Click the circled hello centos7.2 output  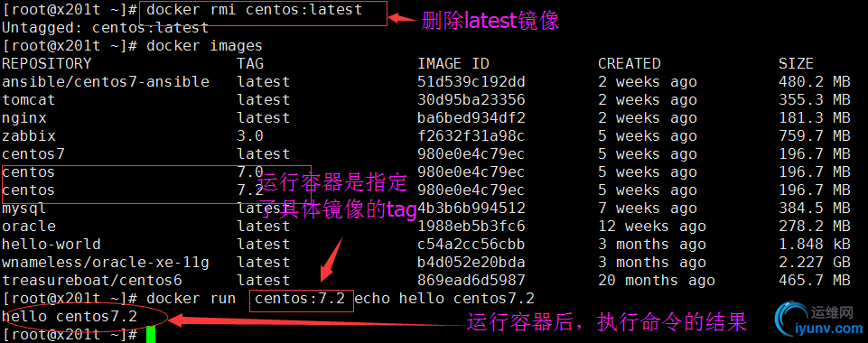pyautogui.click(x=83, y=317)
